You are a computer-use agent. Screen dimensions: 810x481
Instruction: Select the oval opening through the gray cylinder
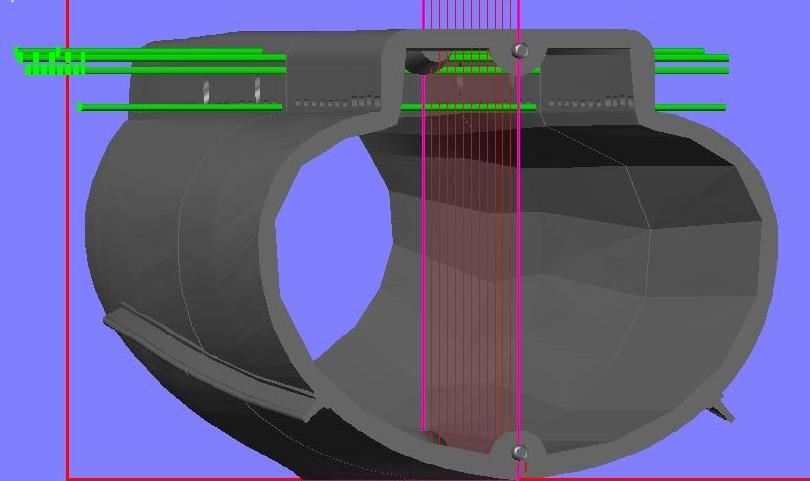330,252
